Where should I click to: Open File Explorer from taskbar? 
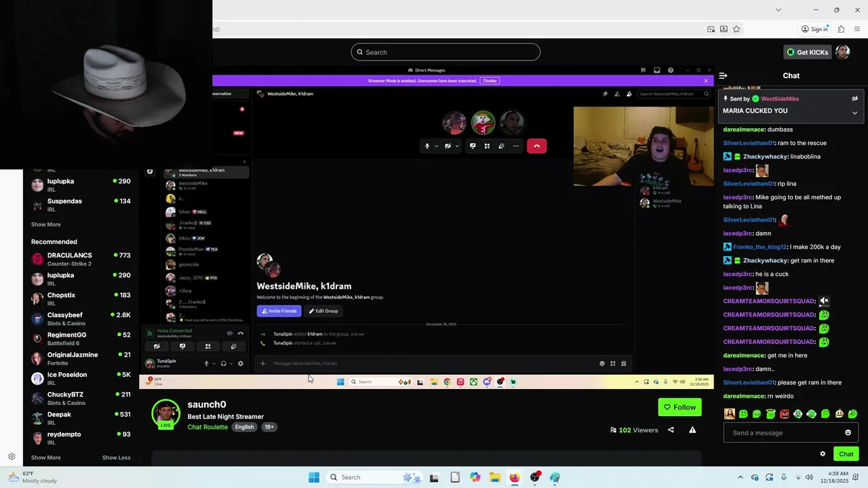point(495,477)
